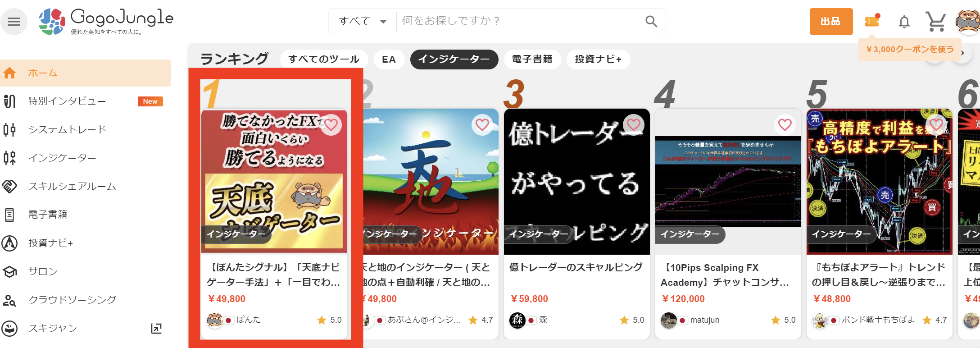Screen dimensions: 980x348
Task: Click the ranking next arrow chevron
Action: pyautogui.click(x=963, y=54)
